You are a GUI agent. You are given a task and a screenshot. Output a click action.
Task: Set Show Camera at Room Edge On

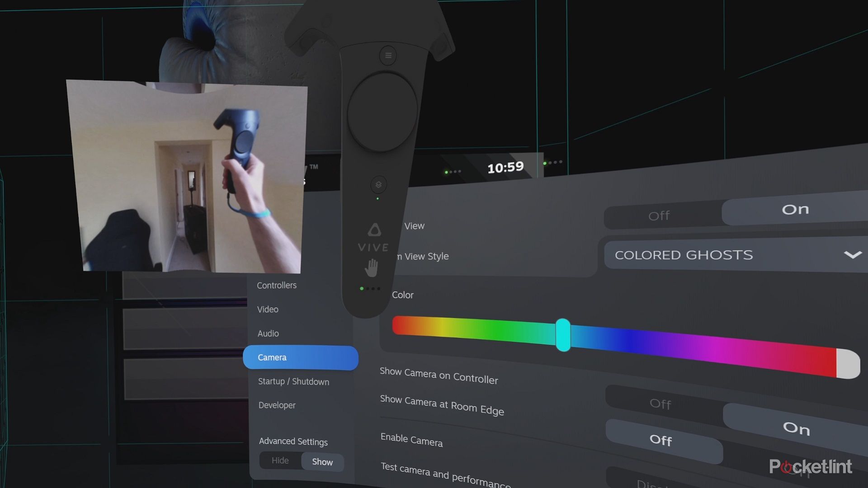click(796, 428)
